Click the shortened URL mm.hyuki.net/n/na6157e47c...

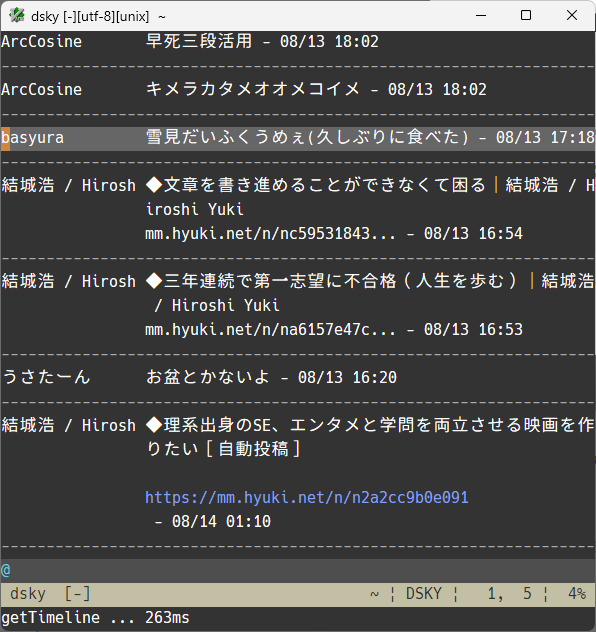[270, 329]
